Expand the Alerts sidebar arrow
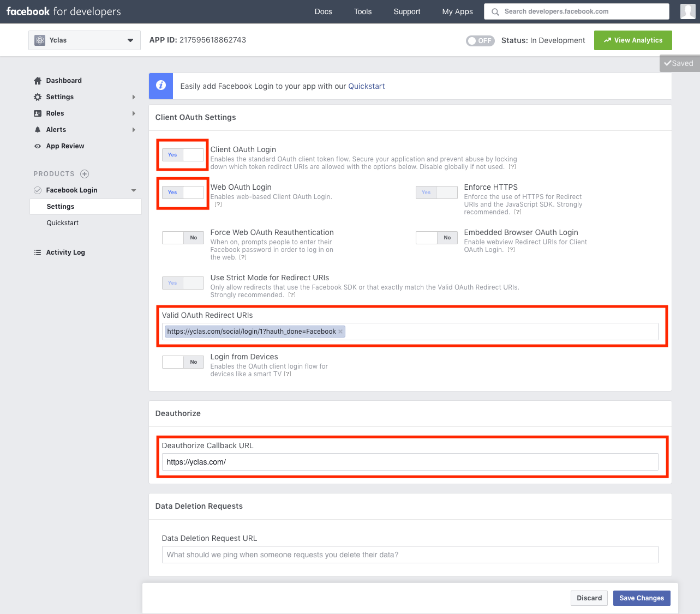 pyautogui.click(x=134, y=130)
